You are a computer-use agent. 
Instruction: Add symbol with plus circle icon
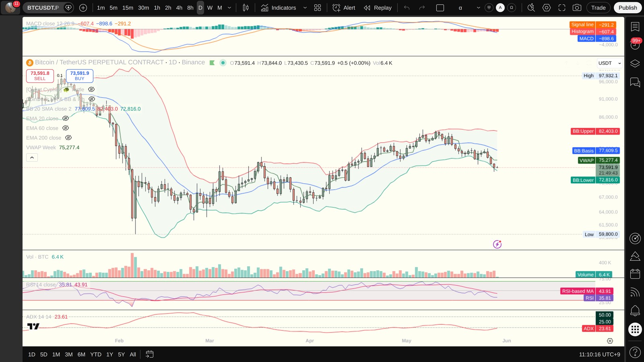pos(83,8)
